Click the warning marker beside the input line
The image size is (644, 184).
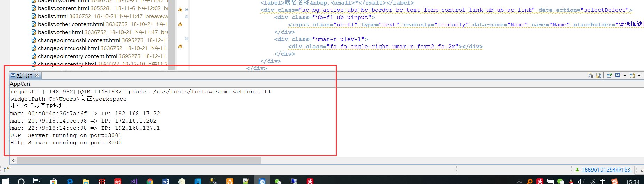180,24
